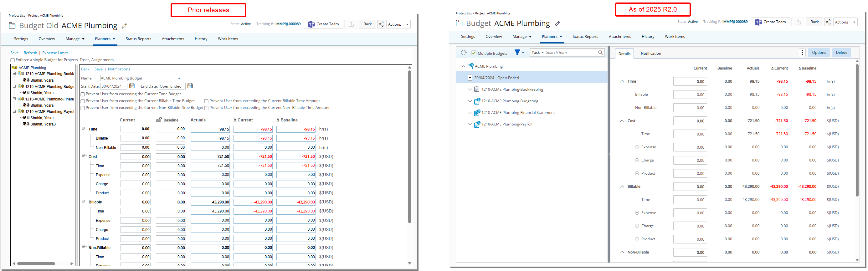868x271 pixels.
Task: Click the plus icon beside Product under Billable in Details
Action: 637,239
